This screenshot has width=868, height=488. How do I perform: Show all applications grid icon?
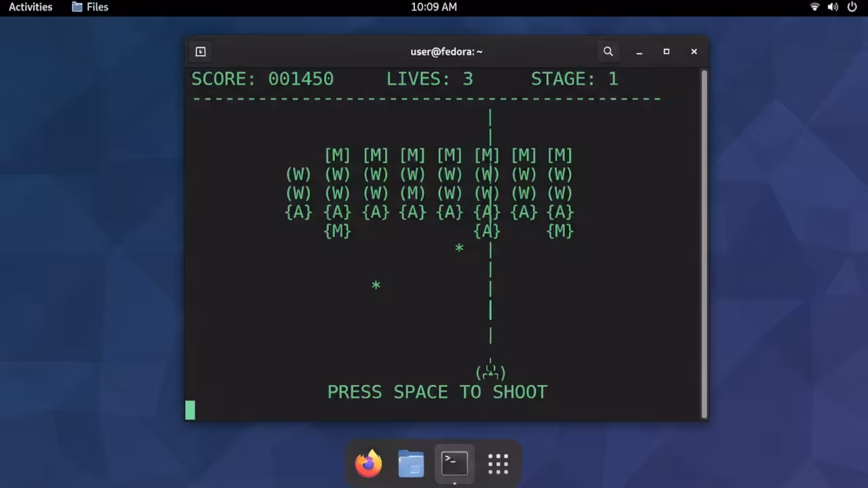pyautogui.click(x=498, y=464)
